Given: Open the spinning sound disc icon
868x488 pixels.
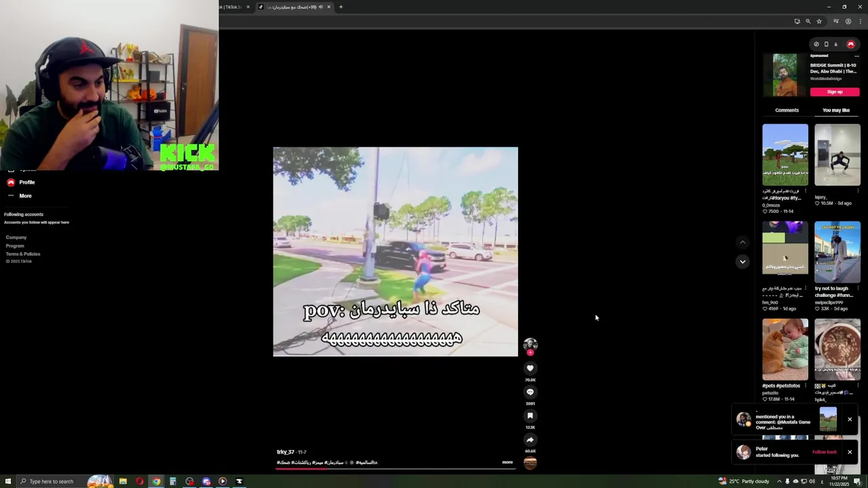Looking at the screenshot, I should click(x=530, y=462).
